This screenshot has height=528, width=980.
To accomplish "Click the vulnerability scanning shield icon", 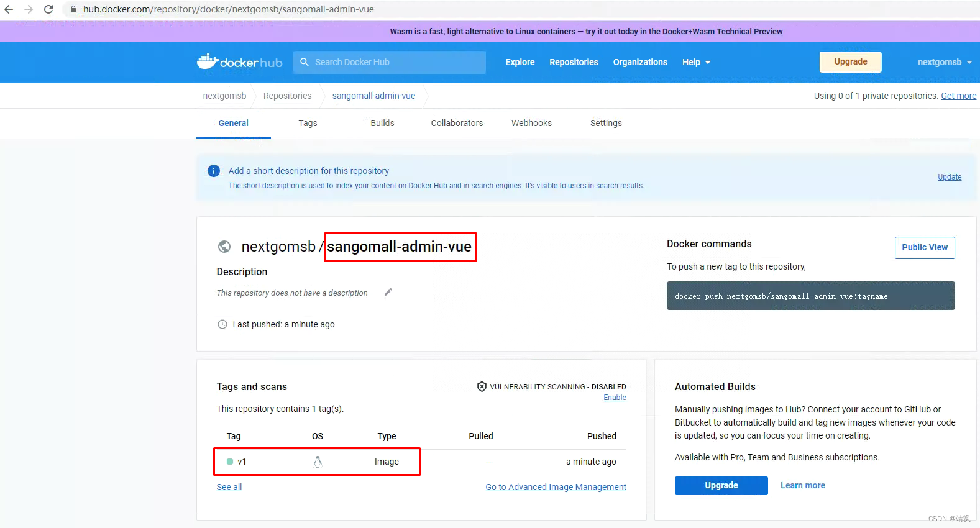I will 482,386.
